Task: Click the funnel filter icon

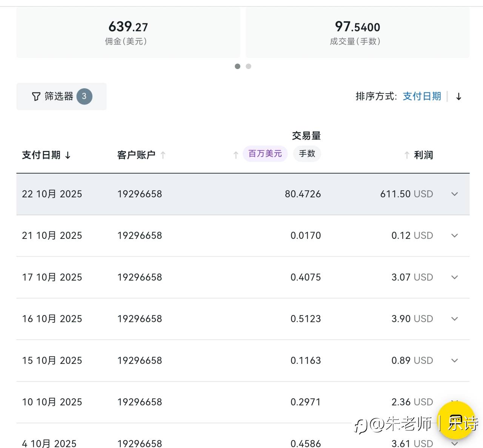Action: tap(36, 97)
